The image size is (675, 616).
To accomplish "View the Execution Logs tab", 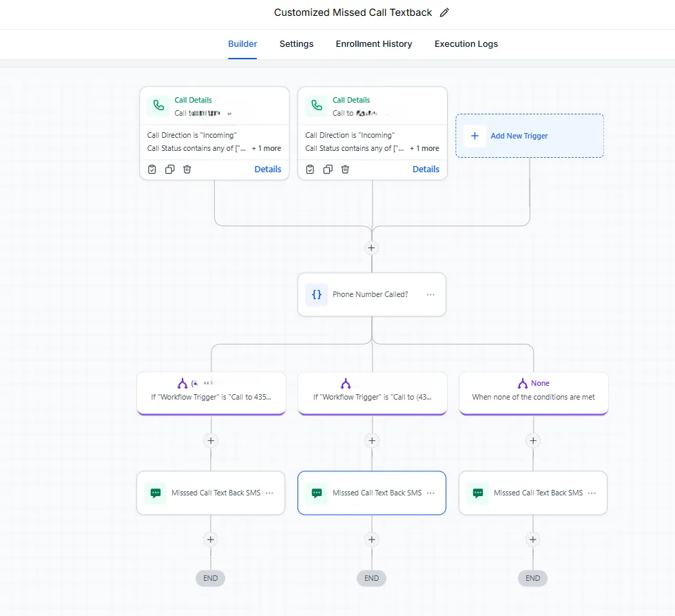I will coord(466,44).
